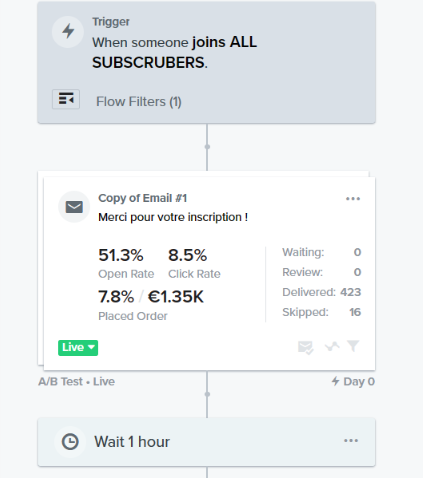Click the email additional filters funnel icon

coord(353,346)
